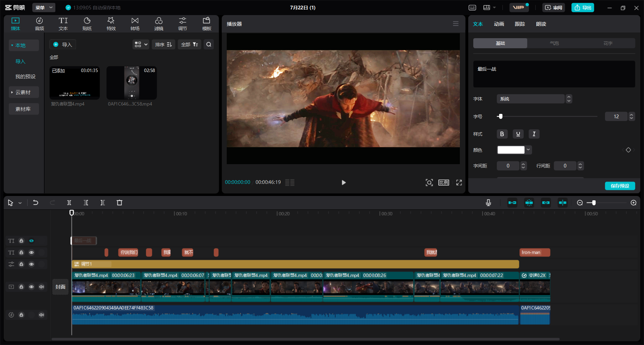Click the 审阅 review button
The height and width of the screenshot is (345, 644).
point(553,7)
